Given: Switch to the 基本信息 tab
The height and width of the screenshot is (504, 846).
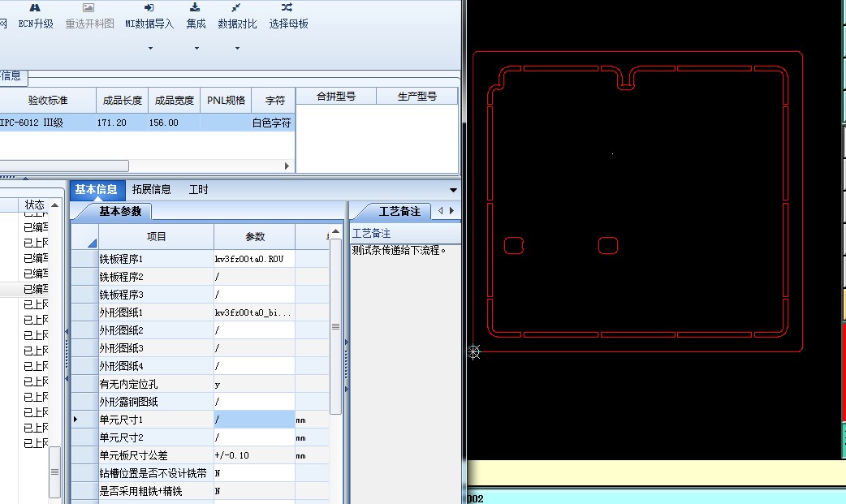Looking at the screenshot, I should tap(96, 189).
